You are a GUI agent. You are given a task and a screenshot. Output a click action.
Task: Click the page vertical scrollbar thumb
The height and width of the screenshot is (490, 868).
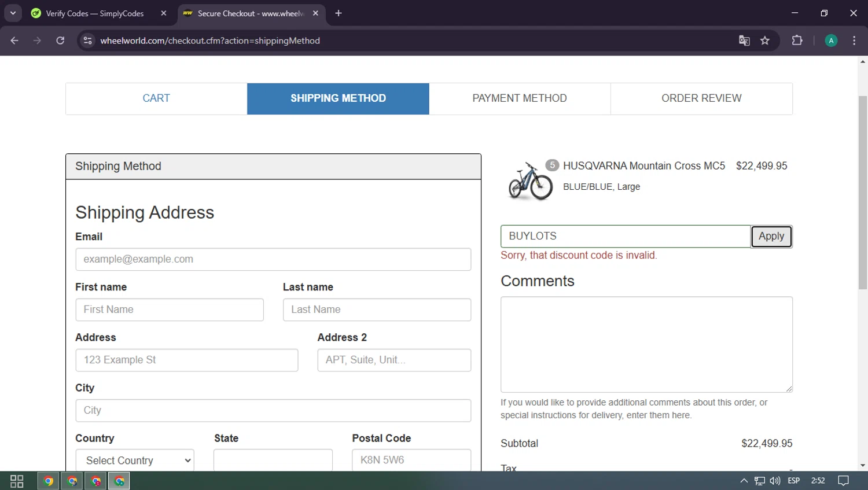tap(863, 192)
